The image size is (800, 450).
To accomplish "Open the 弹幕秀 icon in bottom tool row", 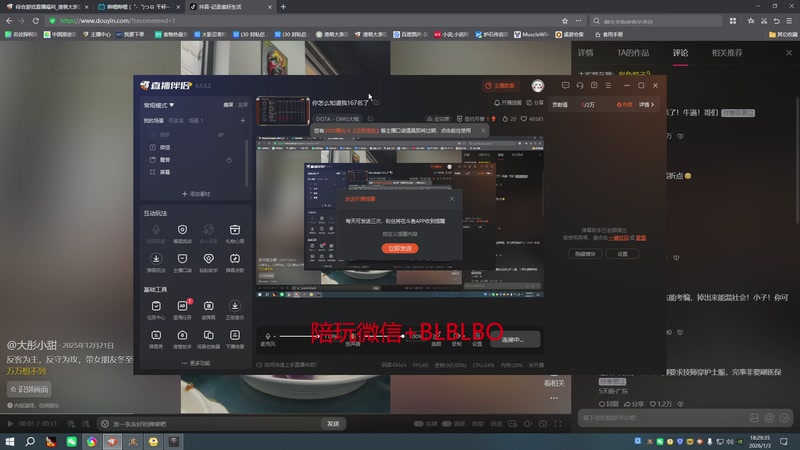I will pyautogui.click(x=156, y=335).
